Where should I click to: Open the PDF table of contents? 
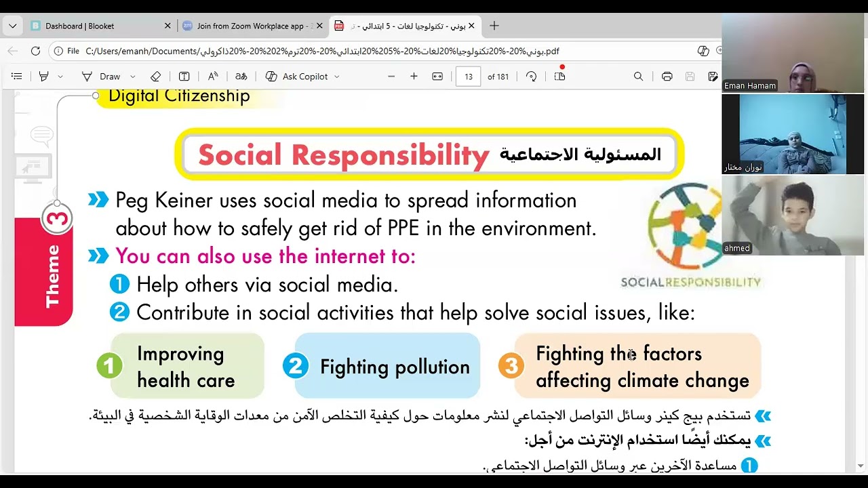(17, 77)
